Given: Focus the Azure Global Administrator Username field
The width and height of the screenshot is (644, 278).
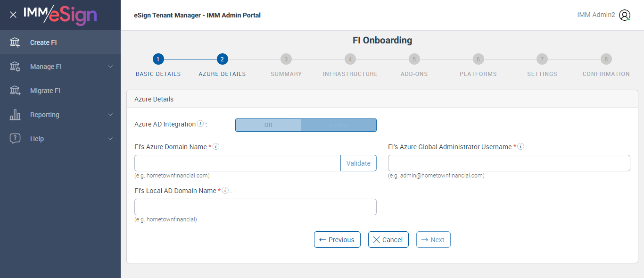Looking at the screenshot, I should click(x=509, y=163).
